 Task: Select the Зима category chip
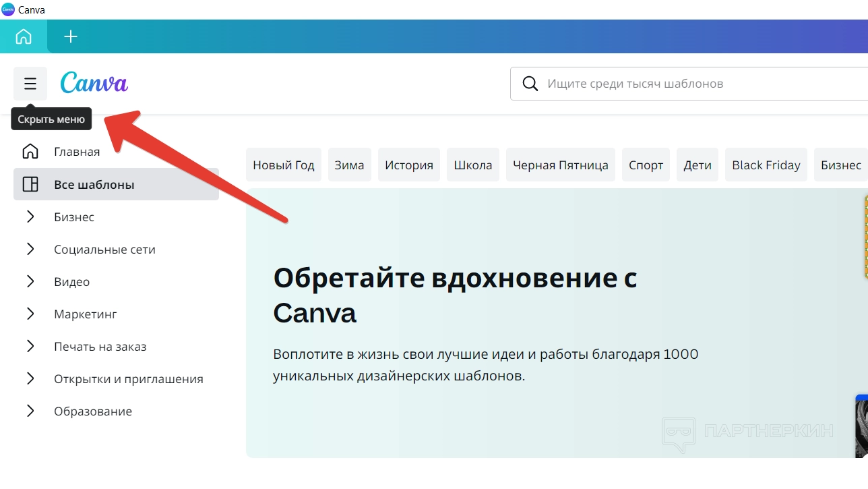coord(349,165)
